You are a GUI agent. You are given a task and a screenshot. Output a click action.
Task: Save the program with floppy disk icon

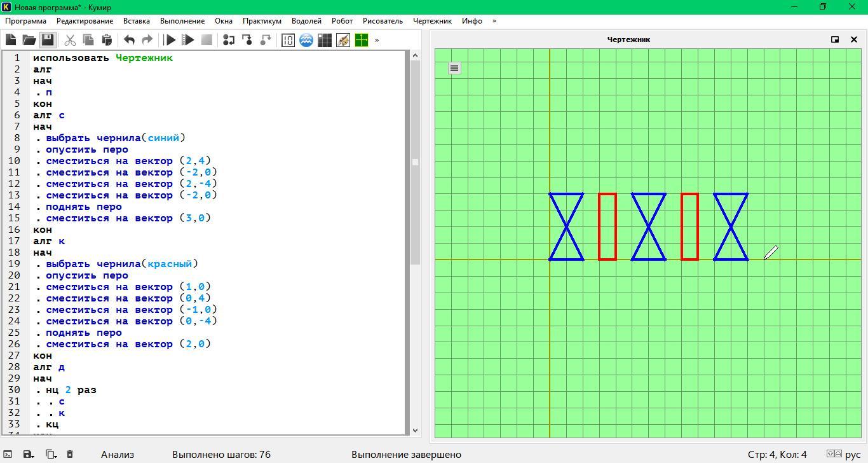48,40
